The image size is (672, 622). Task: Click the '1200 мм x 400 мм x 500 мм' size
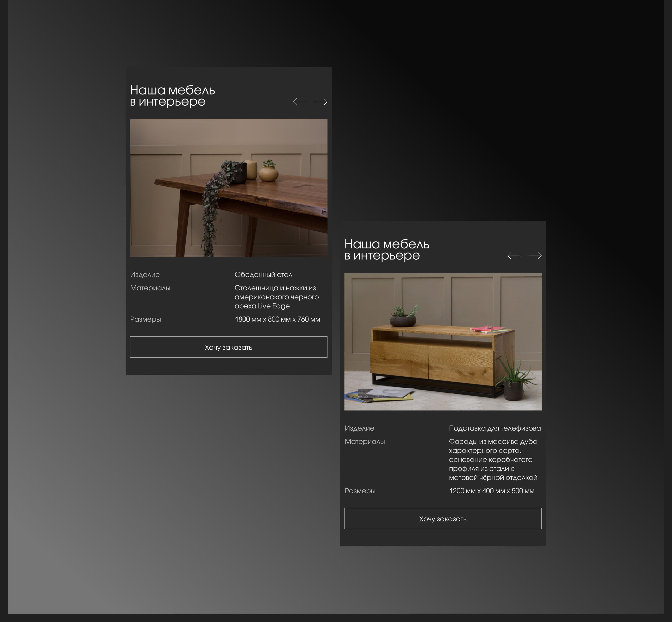pos(492,491)
